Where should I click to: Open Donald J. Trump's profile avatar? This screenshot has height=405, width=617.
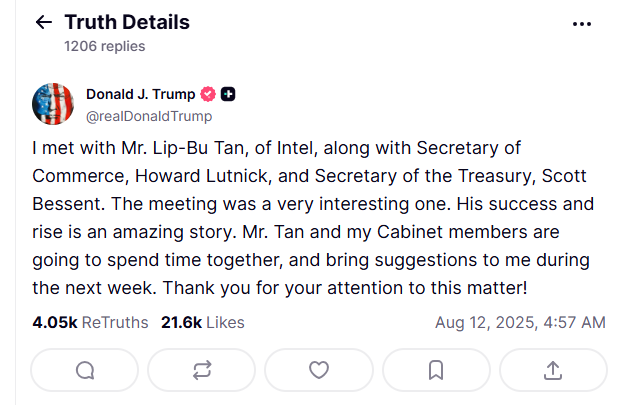53,104
